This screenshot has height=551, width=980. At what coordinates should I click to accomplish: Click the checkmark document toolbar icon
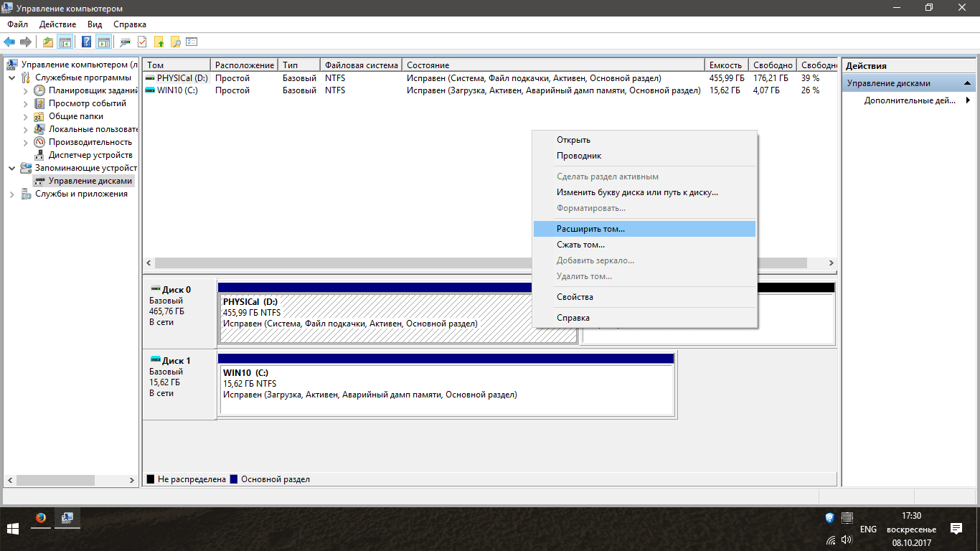pyautogui.click(x=142, y=42)
